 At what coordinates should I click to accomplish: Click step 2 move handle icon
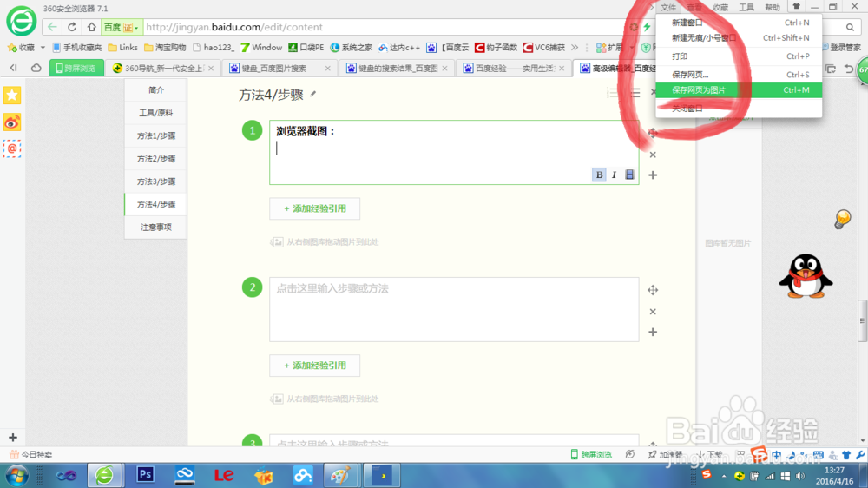653,290
